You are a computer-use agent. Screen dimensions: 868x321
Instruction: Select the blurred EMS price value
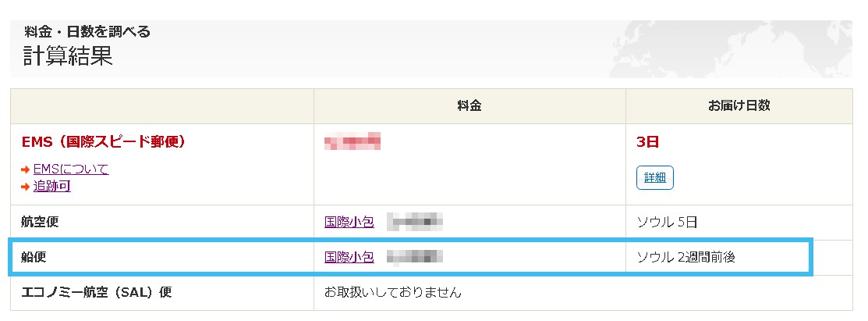[x=353, y=142]
